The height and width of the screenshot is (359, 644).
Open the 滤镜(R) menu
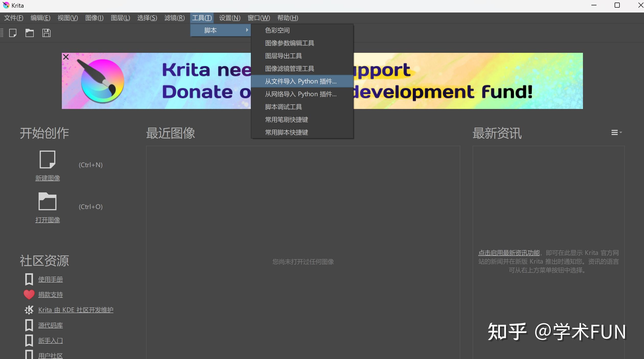point(174,18)
